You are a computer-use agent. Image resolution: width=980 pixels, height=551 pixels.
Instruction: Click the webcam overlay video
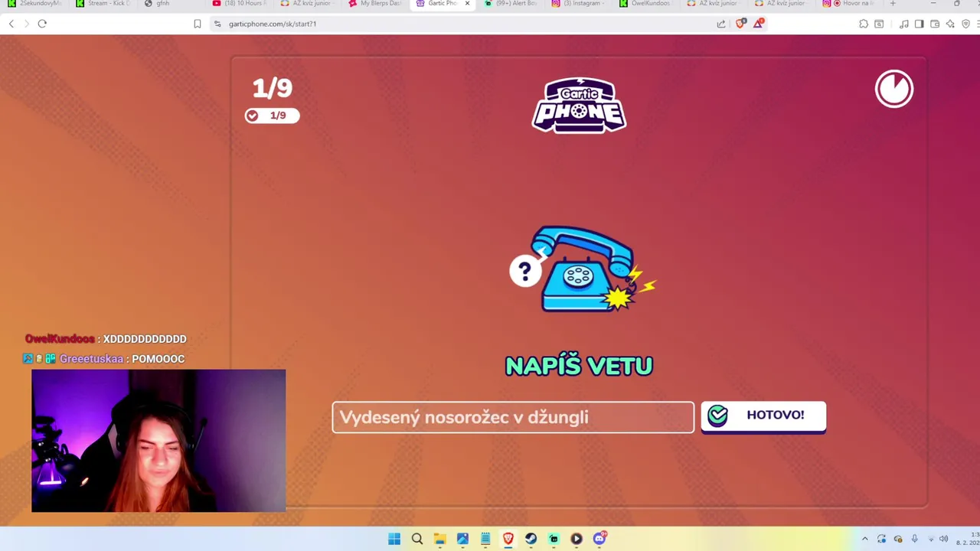158,441
